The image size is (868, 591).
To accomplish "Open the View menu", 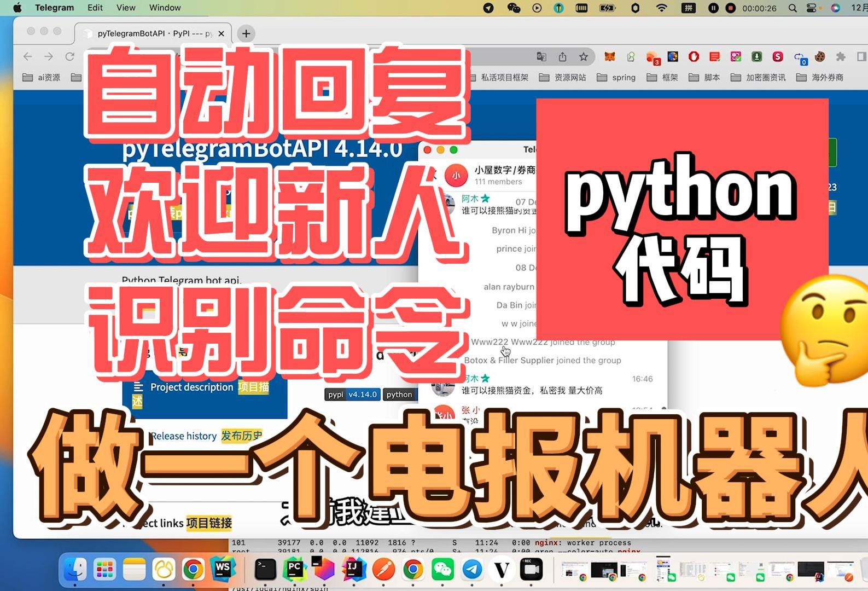I will 126,8.
